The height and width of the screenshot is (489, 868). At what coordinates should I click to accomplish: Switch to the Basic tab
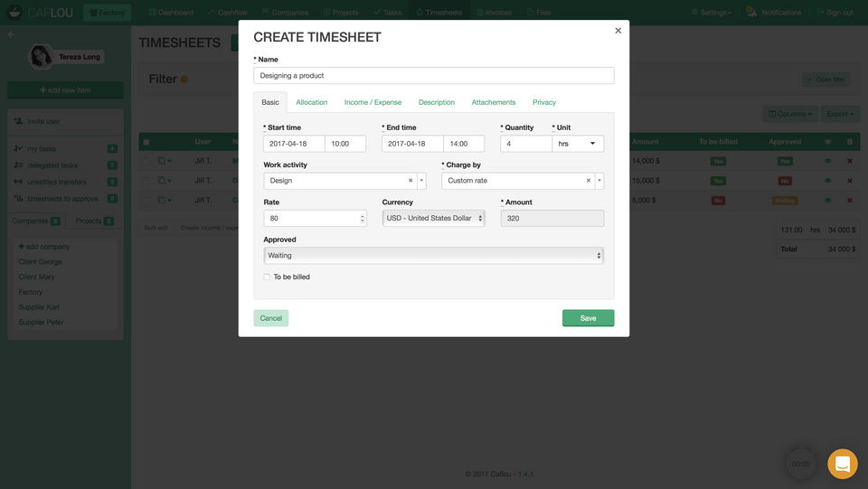coord(270,102)
